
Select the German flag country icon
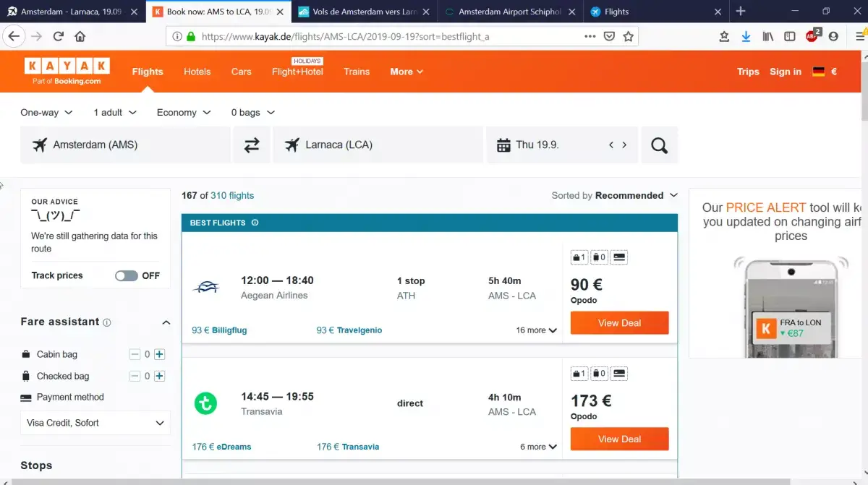(x=819, y=72)
